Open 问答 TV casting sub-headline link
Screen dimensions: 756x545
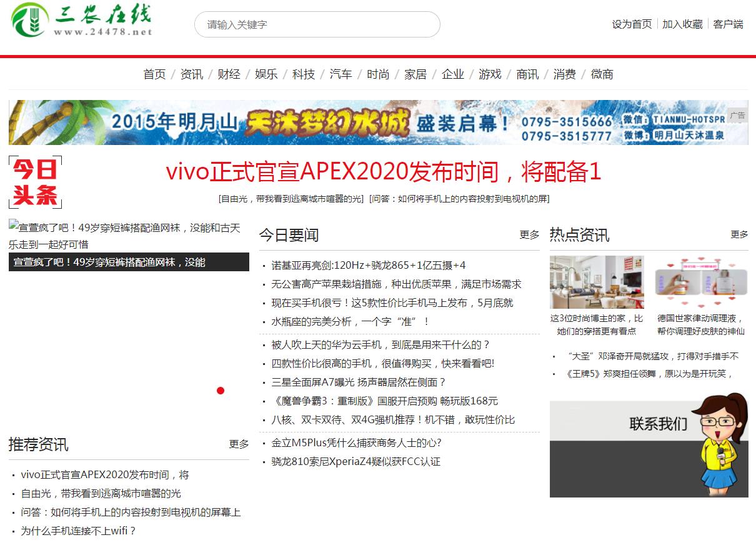[459, 199]
